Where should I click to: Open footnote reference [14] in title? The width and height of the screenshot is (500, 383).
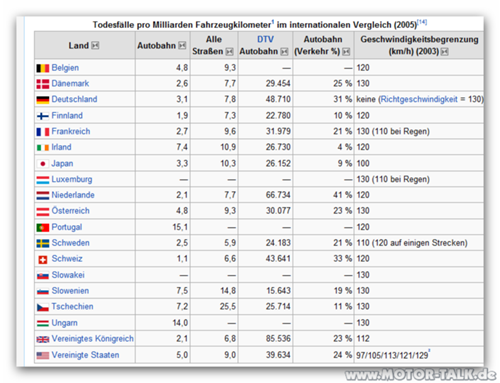click(422, 22)
